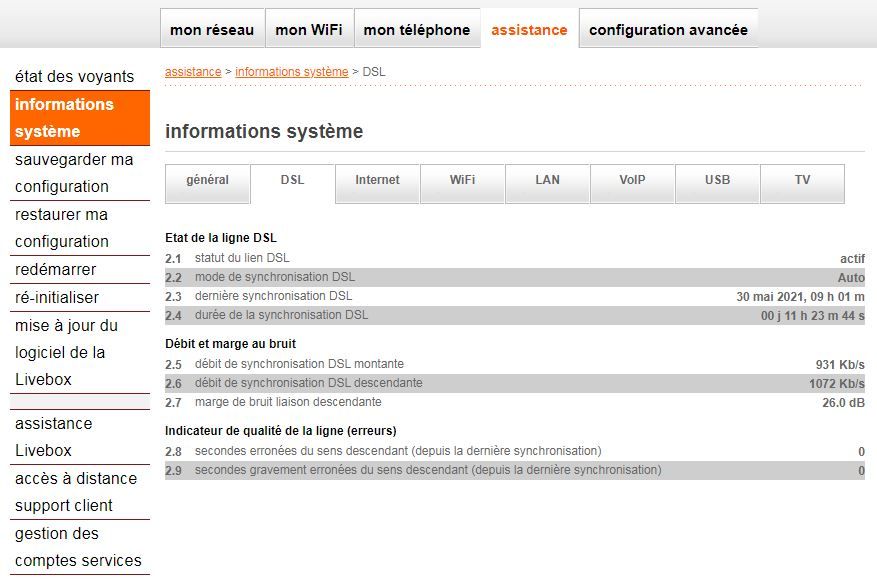View the VoIP tab
Image resolution: width=877 pixels, height=586 pixels.
click(x=631, y=183)
